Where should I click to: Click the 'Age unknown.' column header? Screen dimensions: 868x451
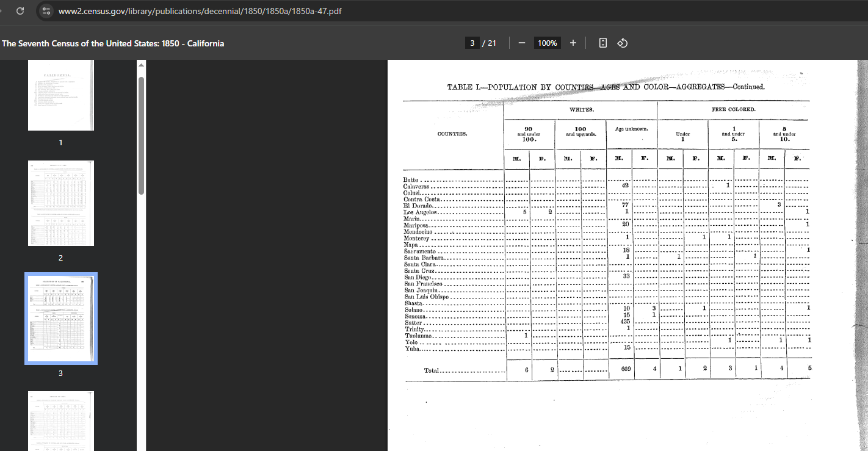pos(632,129)
